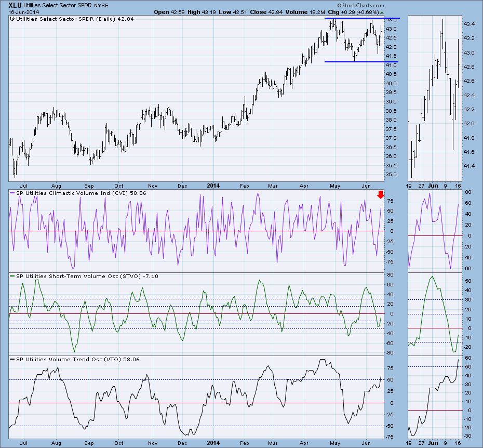Click the price-bar icon before the Daily legend
This screenshot has height=448, width=483.
(12, 19)
